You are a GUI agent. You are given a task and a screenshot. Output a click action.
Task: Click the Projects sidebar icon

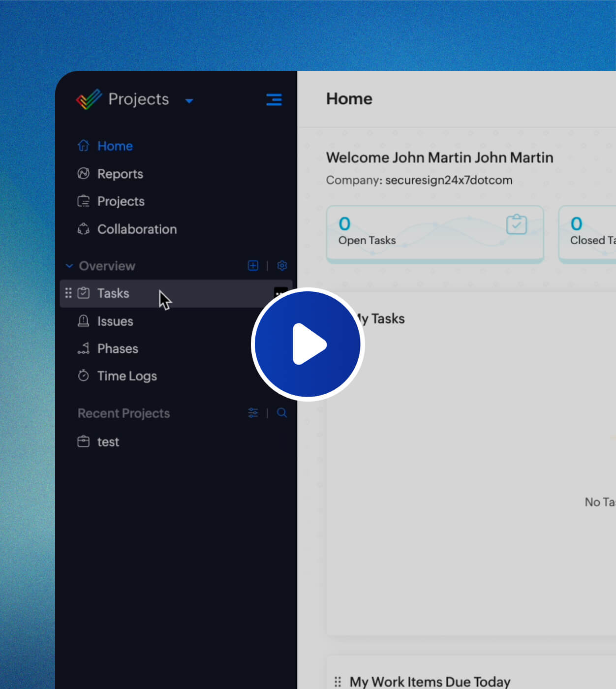pyautogui.click(x=121, y=201)
